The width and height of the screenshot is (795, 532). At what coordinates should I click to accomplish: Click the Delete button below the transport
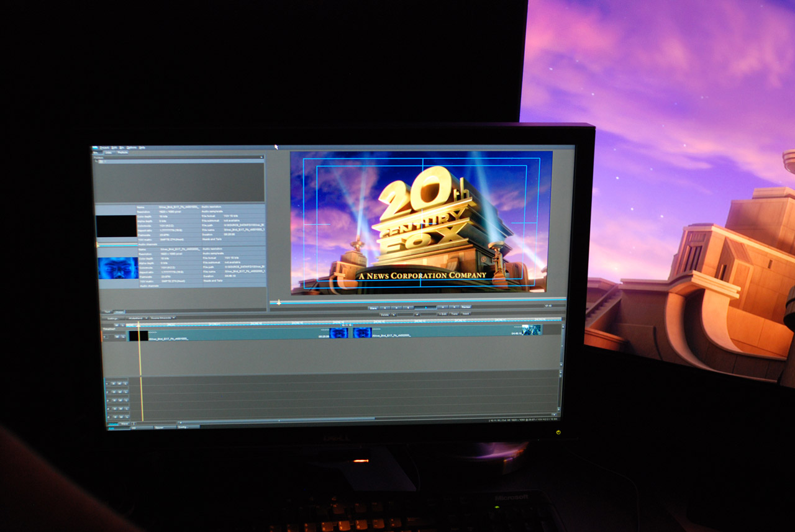click(385, 315)
